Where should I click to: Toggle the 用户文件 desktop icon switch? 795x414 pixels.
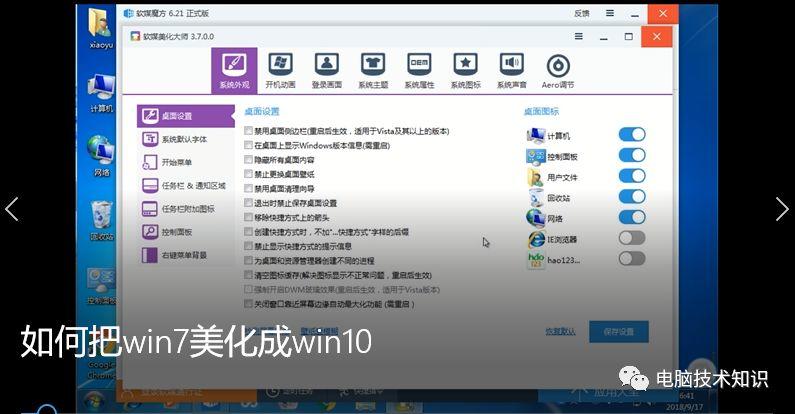pos(632,176)
